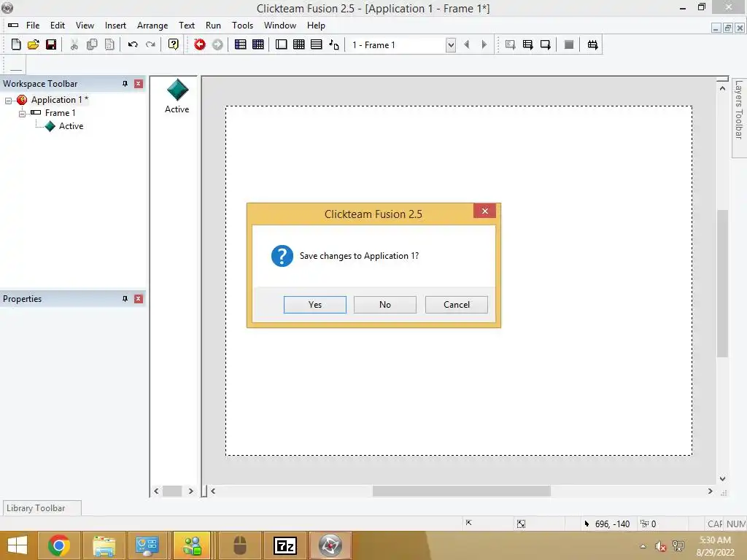747x560 pixels.
Task: Close the Properties panel
Action: tap(139, 299)
